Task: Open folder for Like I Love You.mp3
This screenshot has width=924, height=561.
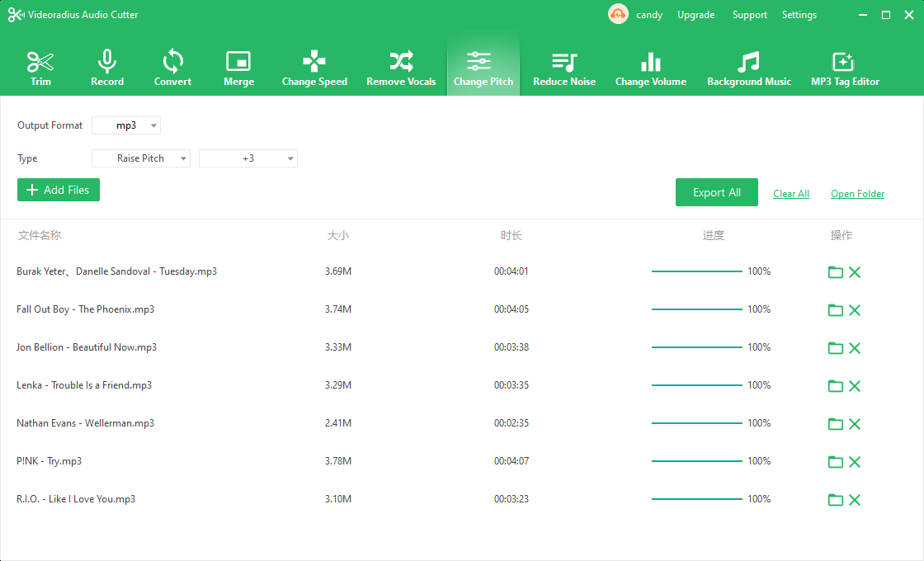Action: point(835,500)
